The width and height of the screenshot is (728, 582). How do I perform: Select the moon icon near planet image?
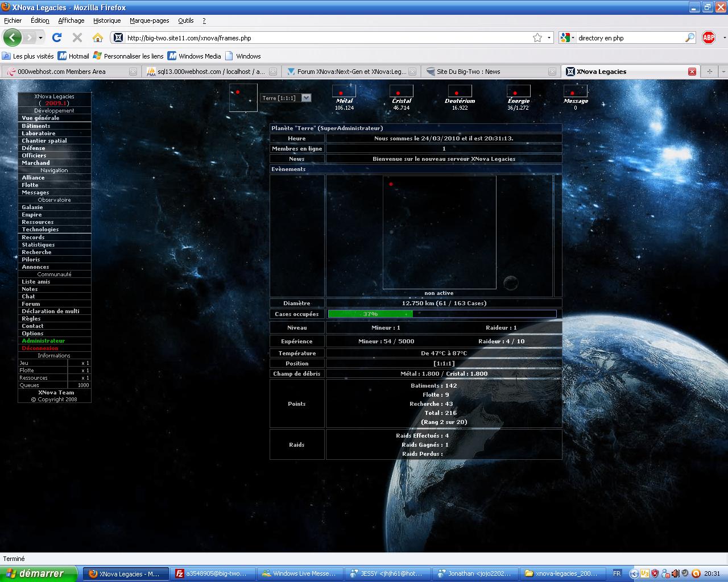511,282
